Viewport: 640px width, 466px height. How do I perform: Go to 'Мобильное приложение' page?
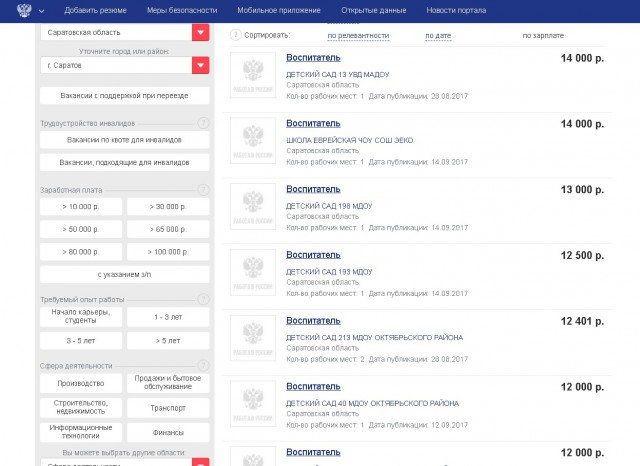click(279, 10)
